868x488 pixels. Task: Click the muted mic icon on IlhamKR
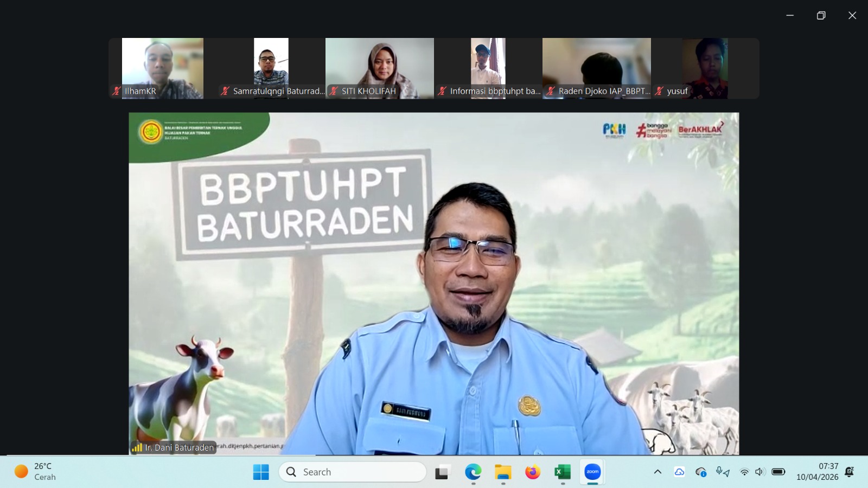point(116,91)
